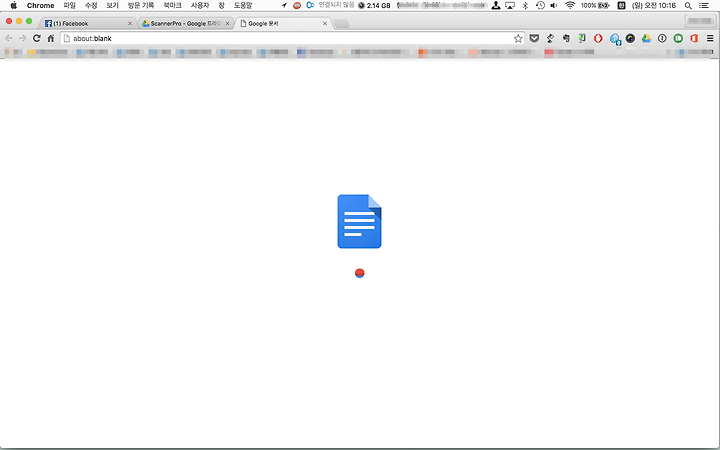This screenshot has width=720, height=450.
Task: Open the 수정 menu
Action: click(91, 6)
